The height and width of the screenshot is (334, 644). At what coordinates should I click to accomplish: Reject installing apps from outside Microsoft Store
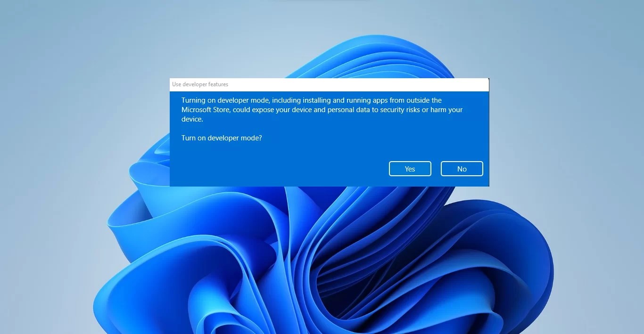click(x=462, y=168)
